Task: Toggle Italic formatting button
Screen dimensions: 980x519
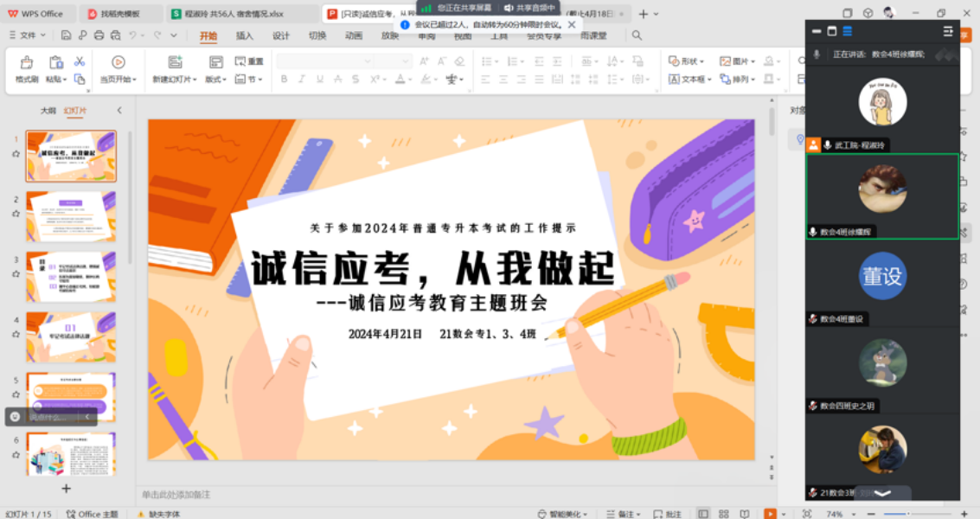Action: point(302,80)
